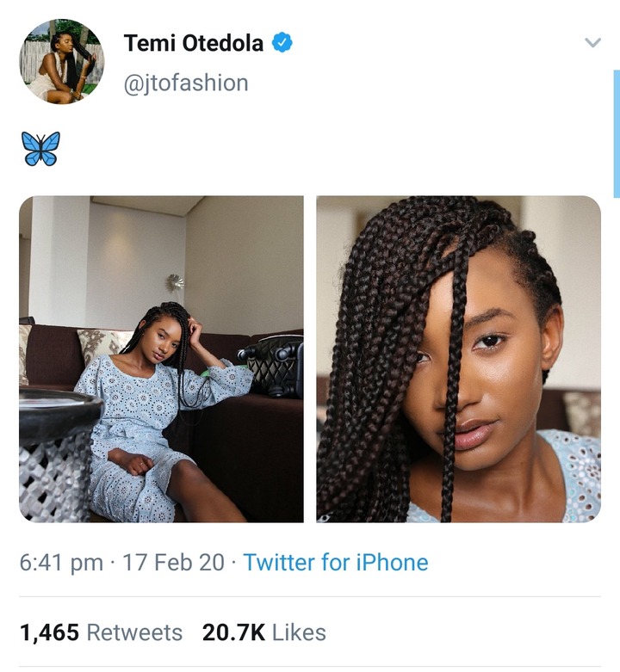
Task: Click the silver lattice table in the left photo
Action: tap(57, 455)
